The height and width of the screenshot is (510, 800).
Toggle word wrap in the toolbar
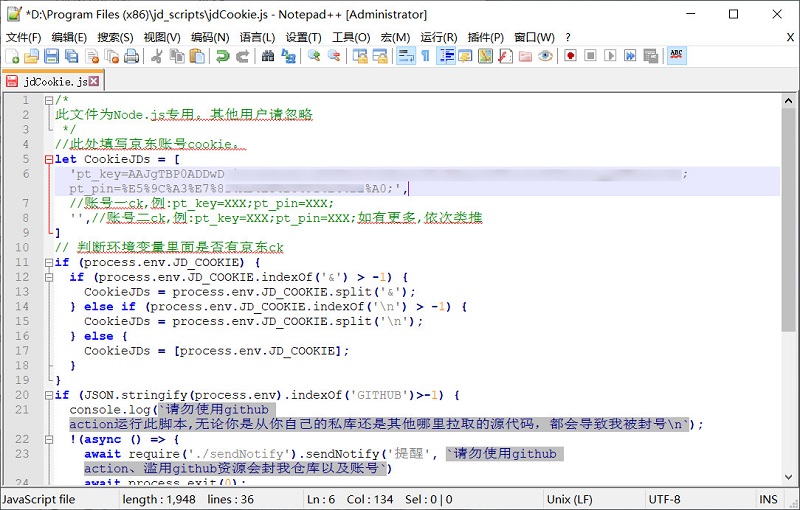(406, 56)
